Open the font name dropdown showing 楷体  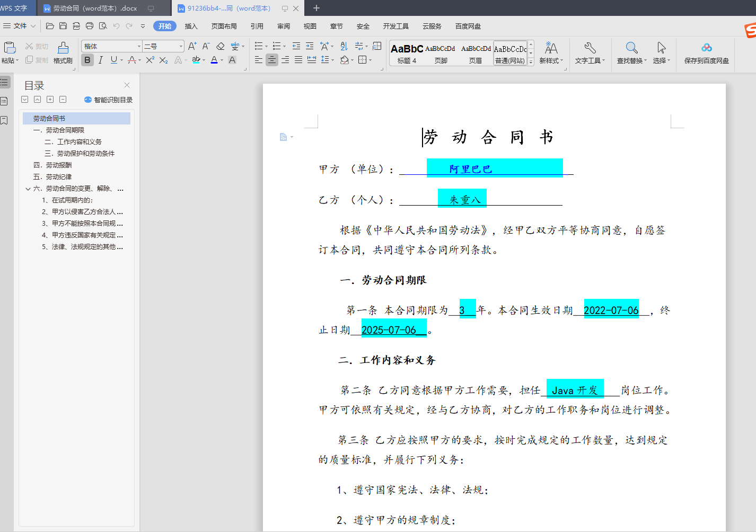click(x=139, y=47)
